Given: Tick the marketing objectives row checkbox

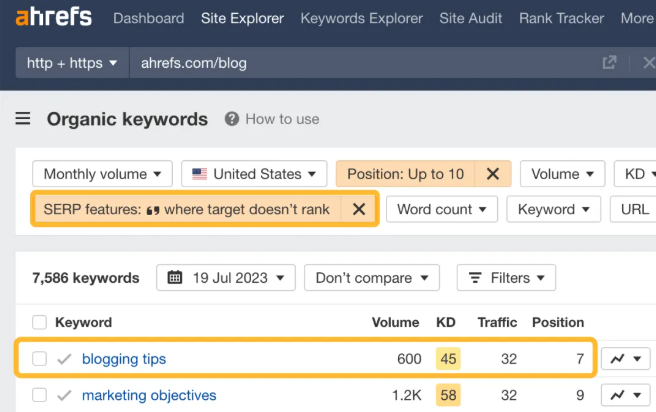Looking at the screenshot, I should 40,395.
